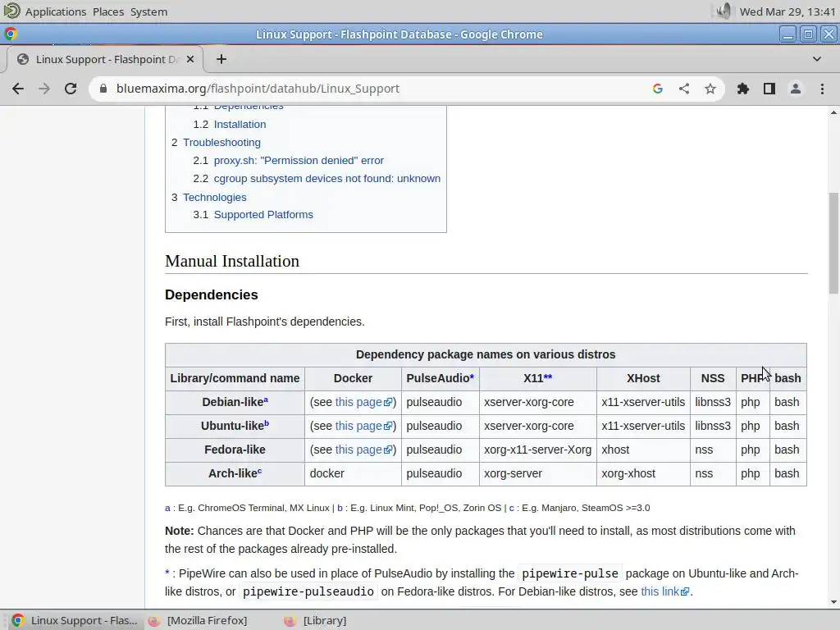Jump to Troubleshooting section
Image resolution: width=840 pixels, height=630 pixels.
click(x=221, y=143)
